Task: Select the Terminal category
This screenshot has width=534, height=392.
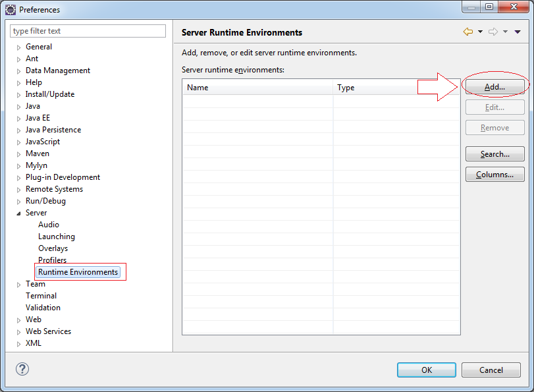Action: coord(41,296)
